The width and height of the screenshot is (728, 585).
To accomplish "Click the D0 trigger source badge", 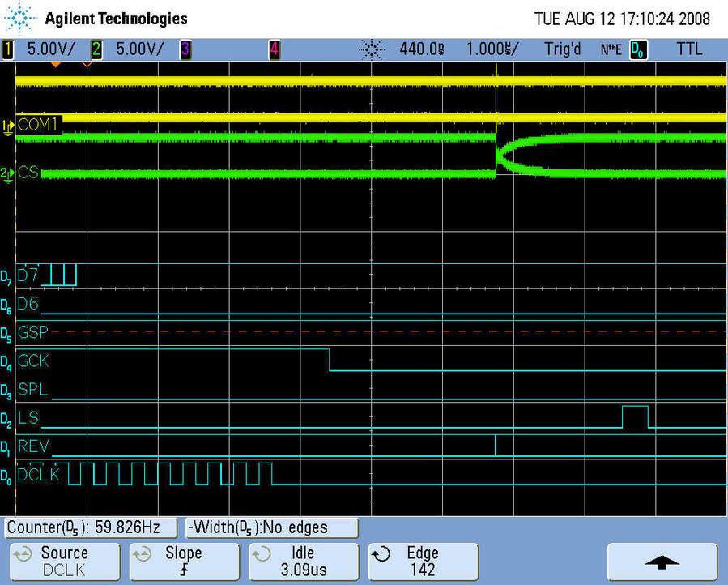I will 638,49.
